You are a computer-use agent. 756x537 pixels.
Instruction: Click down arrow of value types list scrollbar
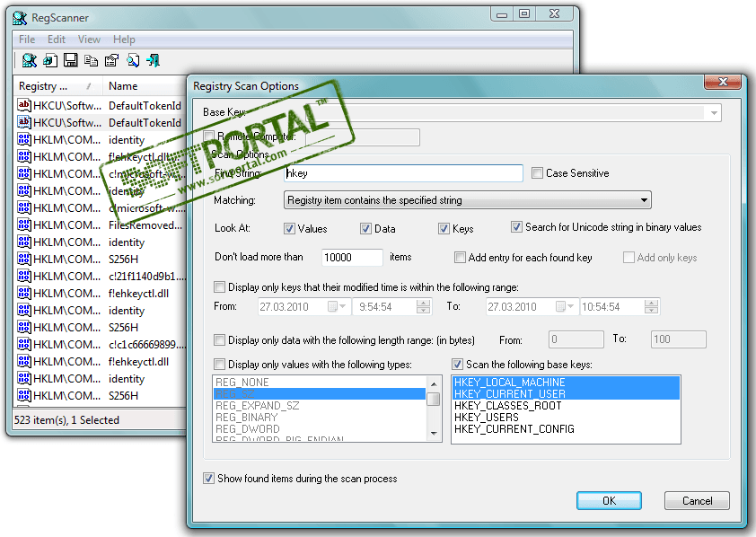434,434
